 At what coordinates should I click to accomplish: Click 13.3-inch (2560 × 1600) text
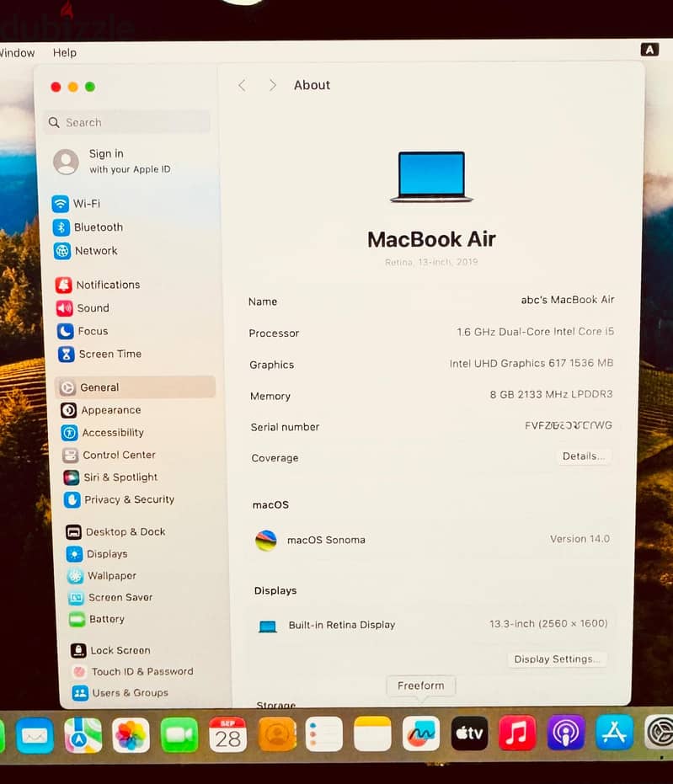pyautogui.click(x=548, y=623)
